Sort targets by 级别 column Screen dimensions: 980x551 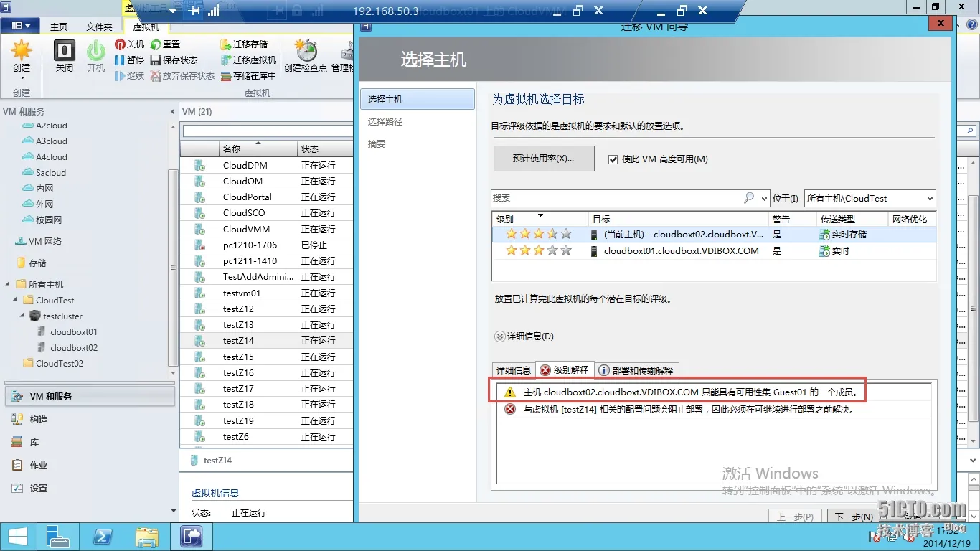pyautogui.click(x=540, y=219)
